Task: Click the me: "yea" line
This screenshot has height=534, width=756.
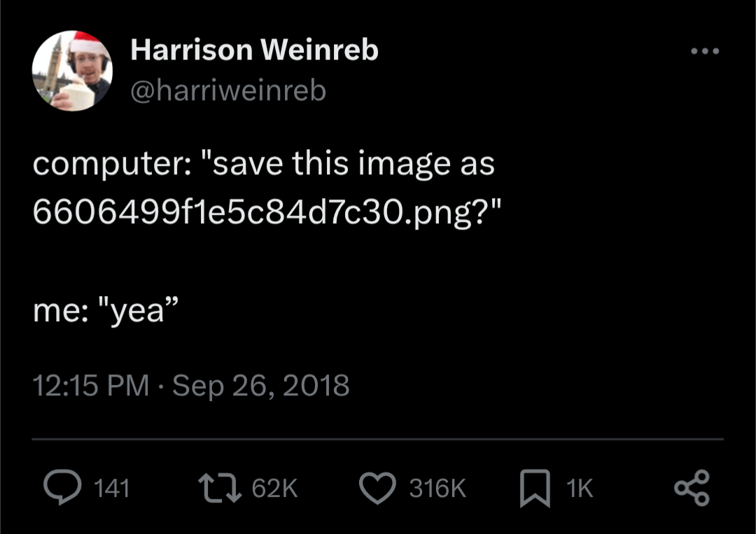Action: [106, 311]
